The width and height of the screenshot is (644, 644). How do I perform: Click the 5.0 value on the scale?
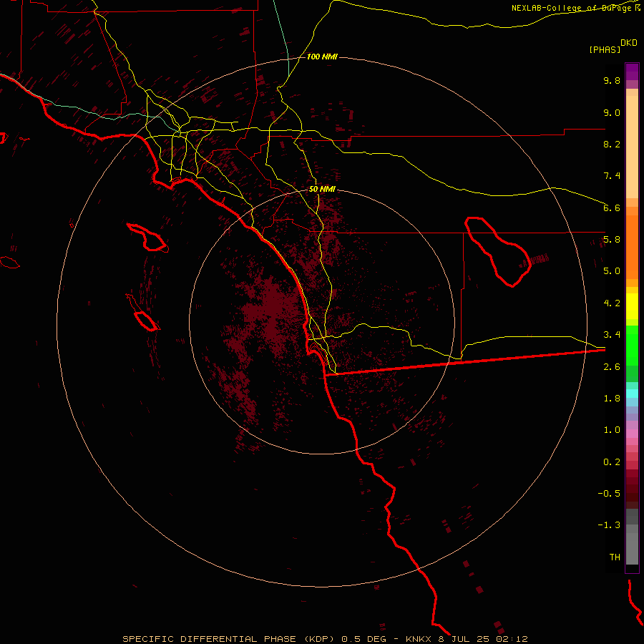click(x=612, y=271)
